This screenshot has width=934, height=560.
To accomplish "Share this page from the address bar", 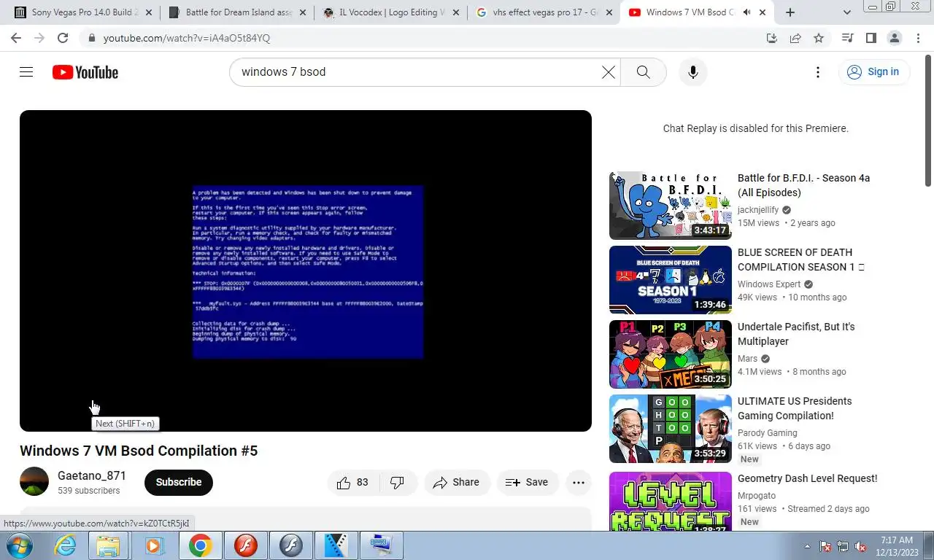I will click(x=795, y=38).
